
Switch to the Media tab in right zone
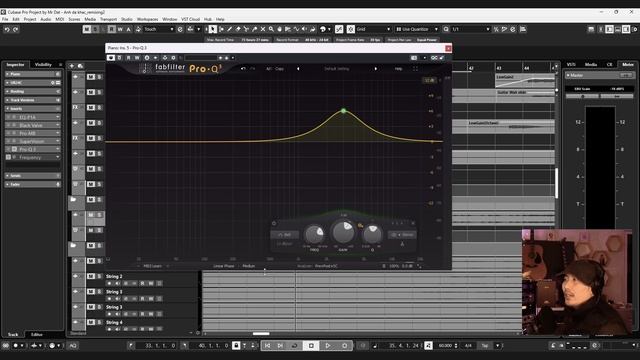pyautogui.click(x=591, y=64)
